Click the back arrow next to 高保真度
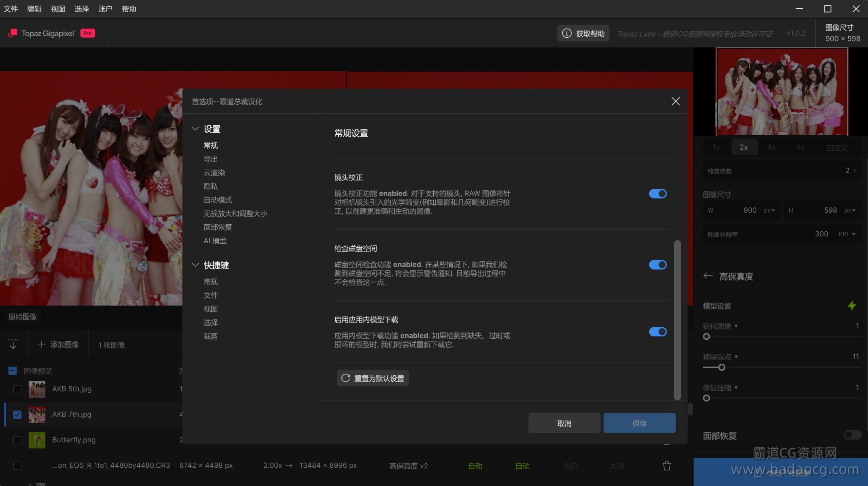 (708, 276)
